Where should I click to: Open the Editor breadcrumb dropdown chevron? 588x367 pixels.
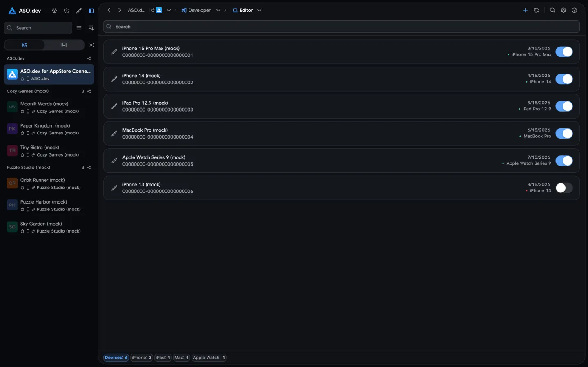point(259,10)
